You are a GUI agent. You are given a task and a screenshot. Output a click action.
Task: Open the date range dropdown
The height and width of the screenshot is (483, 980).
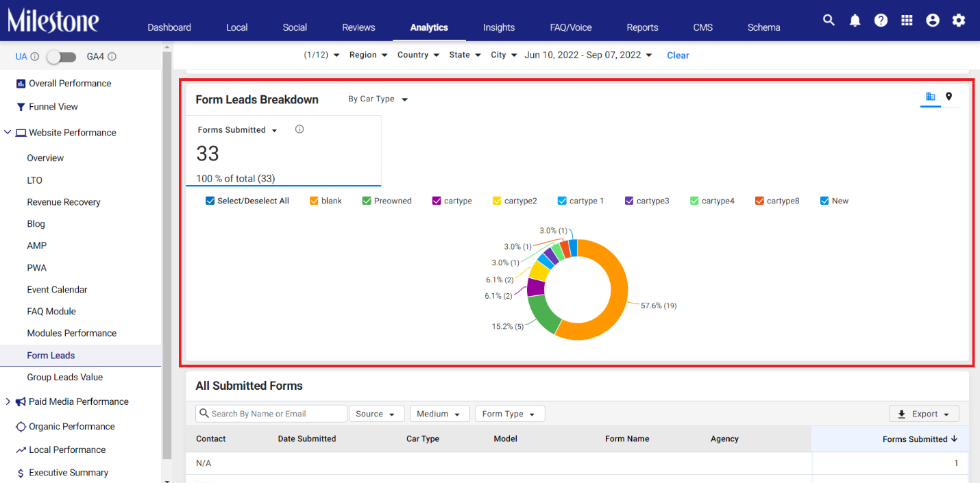[589, 55]
